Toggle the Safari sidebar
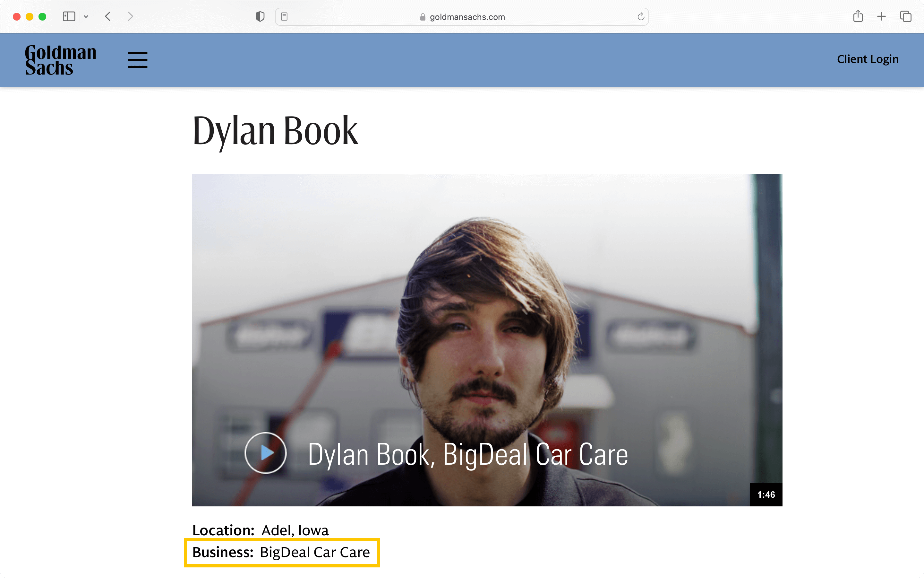The image size is (924, 578). click(x=69, y=16)
